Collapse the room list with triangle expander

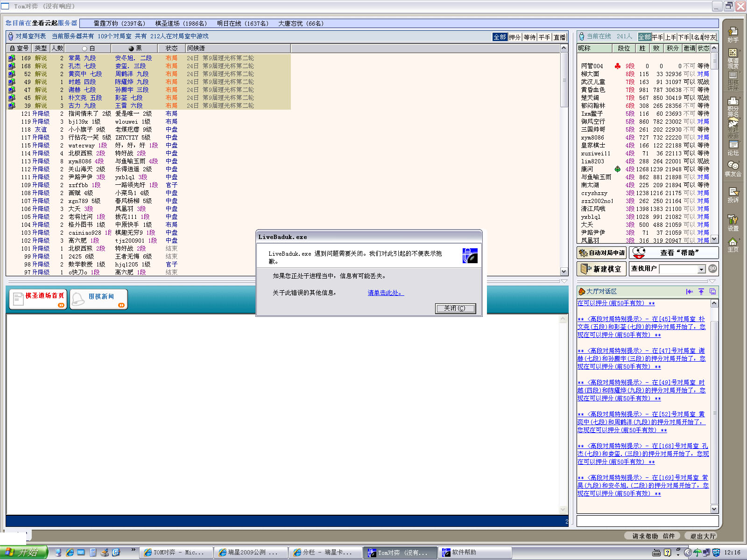(x=564, y=281)
